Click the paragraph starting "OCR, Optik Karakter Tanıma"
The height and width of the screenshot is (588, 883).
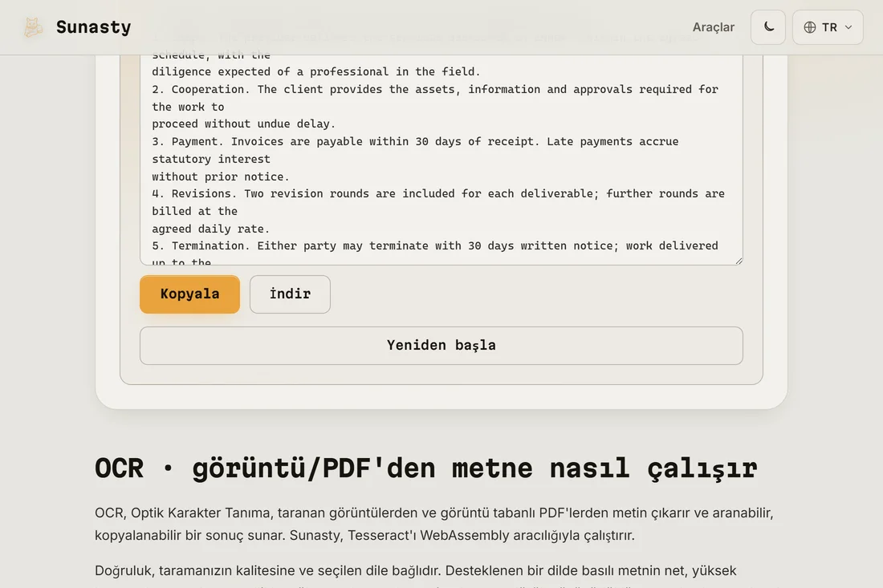[x=434, y=524]
